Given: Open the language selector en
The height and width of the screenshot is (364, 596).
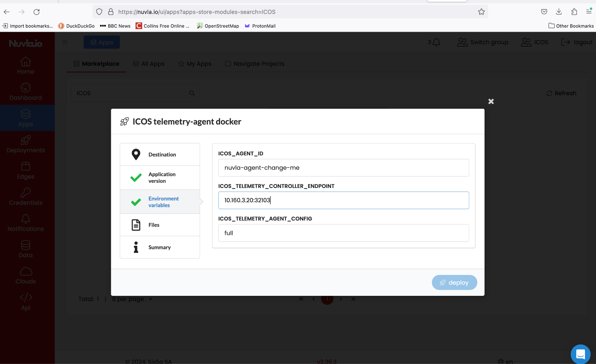Looking at the screenshot, I should coord(505,361).
